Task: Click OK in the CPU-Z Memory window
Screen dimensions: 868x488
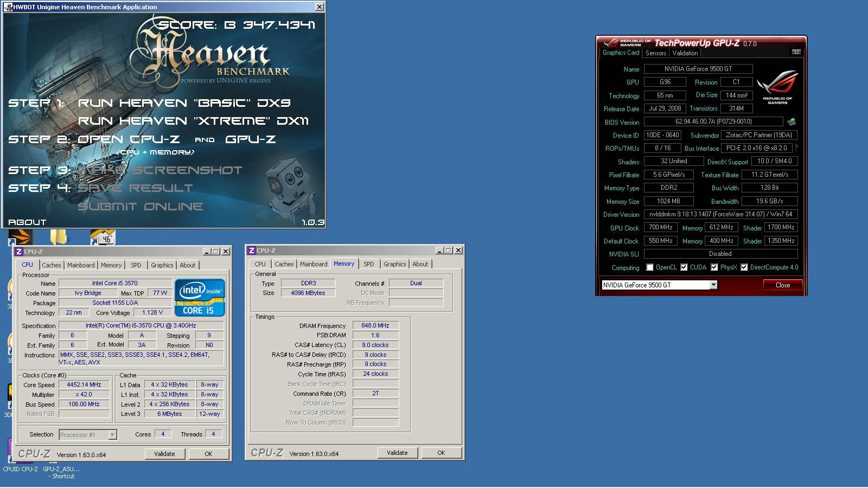Action: pos(441,453)
